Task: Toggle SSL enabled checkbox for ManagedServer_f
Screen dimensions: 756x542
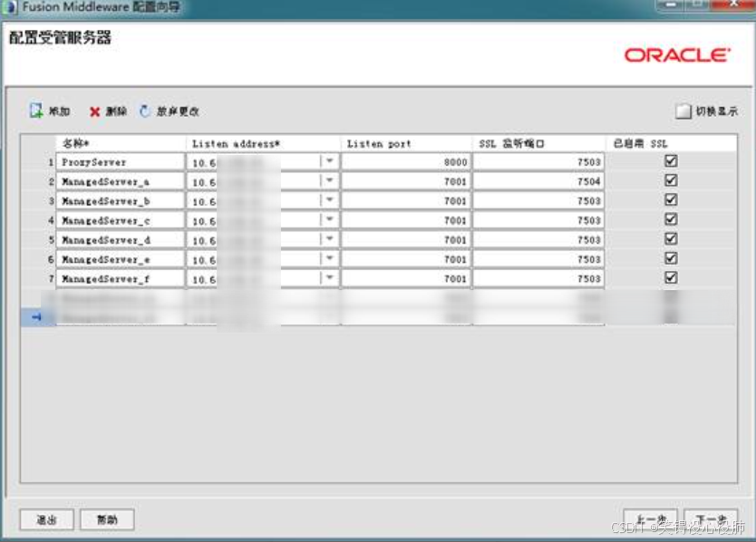Action: pos(671,277)
